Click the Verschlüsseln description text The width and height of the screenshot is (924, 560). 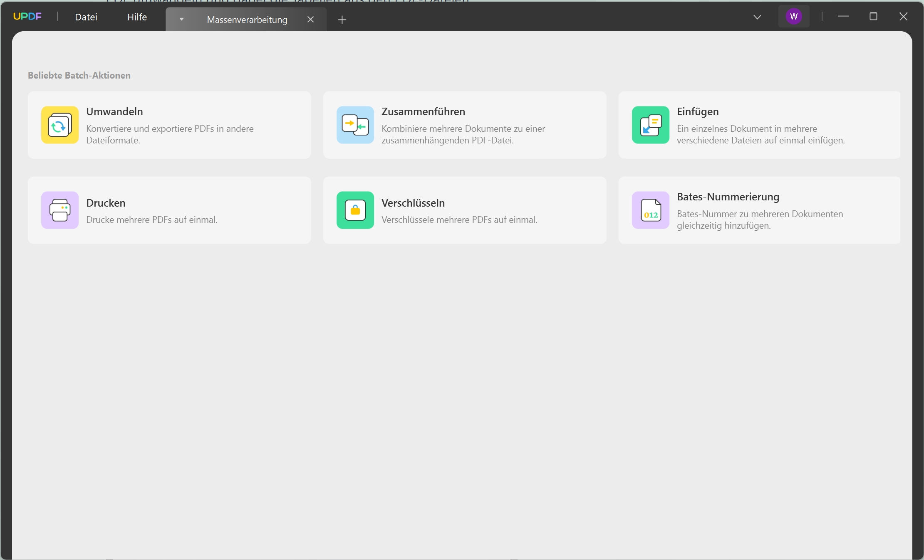459,220
